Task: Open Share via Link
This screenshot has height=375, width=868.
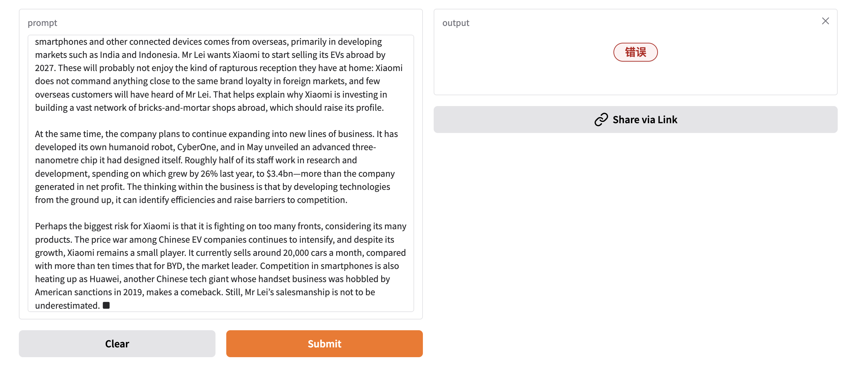Action: (x=635, y=120)
